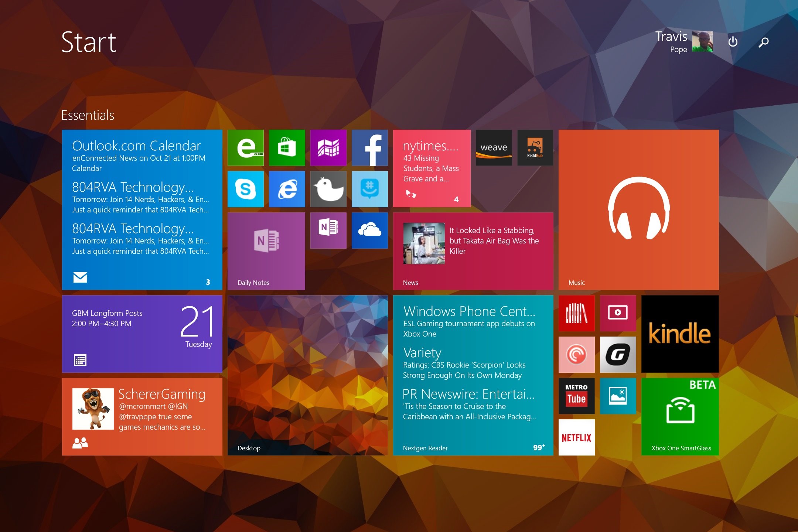Open the Skype tile
Screen dimensions: 798x532
(x=246, y=189)
